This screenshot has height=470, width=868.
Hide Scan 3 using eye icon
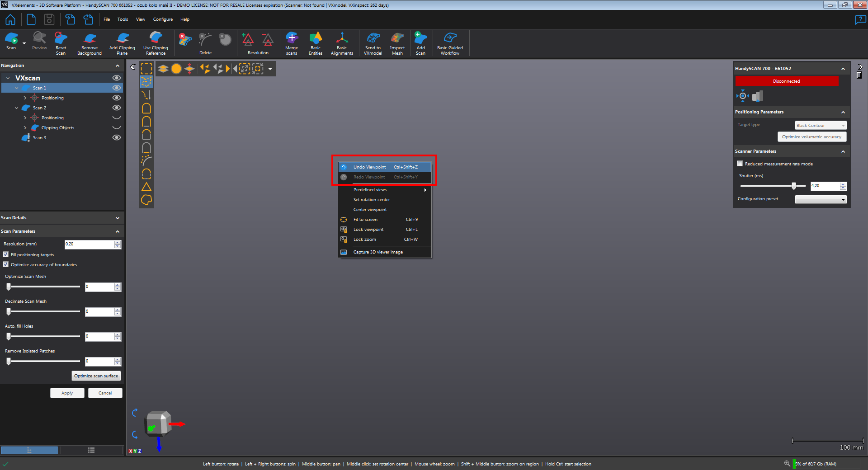pos(117,137)
